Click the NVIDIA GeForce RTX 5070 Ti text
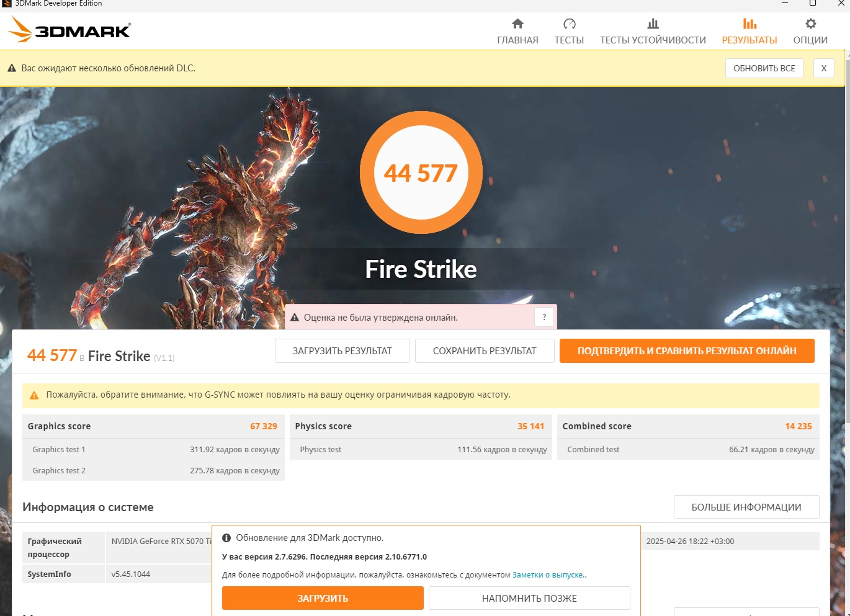 [161, 542]
